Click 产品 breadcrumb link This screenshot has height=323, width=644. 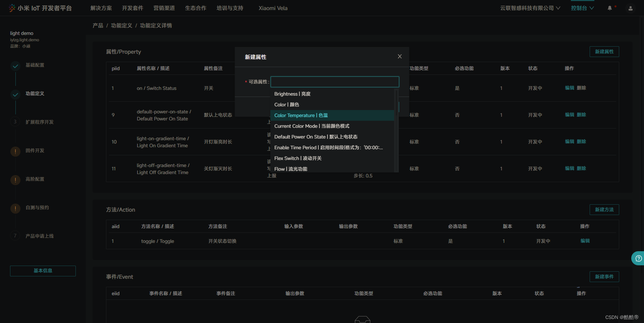pyautogui.click(x=98, y=25)
